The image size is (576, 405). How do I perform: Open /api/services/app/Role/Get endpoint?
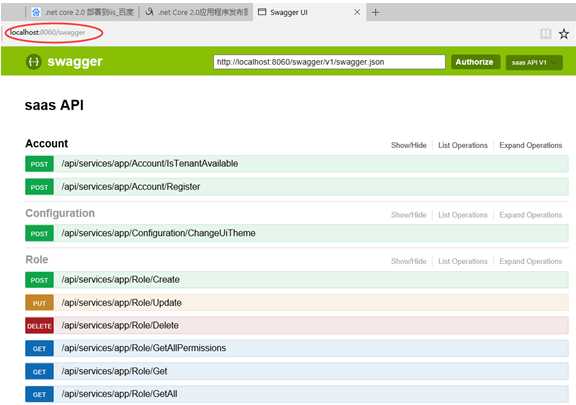pos(115,371)
